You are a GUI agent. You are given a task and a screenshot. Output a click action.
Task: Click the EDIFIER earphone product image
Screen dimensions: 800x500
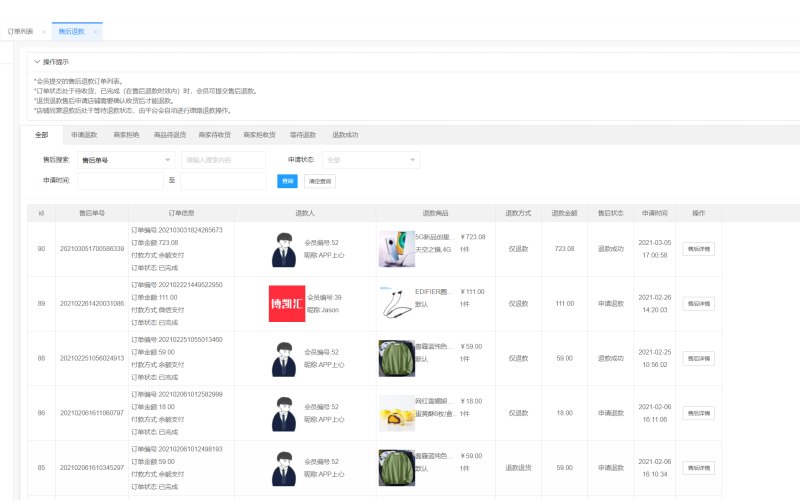[396, 304]
